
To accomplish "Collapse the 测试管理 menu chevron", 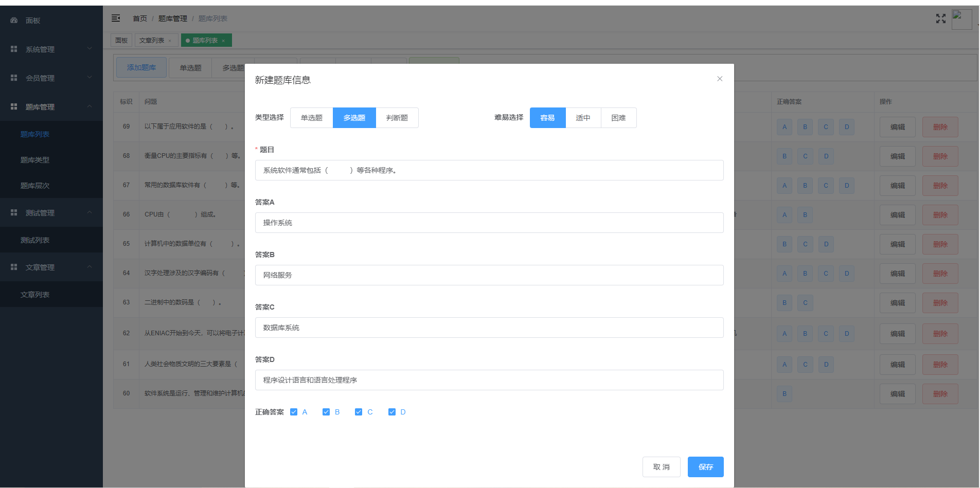I will click(x=90, y=212).
